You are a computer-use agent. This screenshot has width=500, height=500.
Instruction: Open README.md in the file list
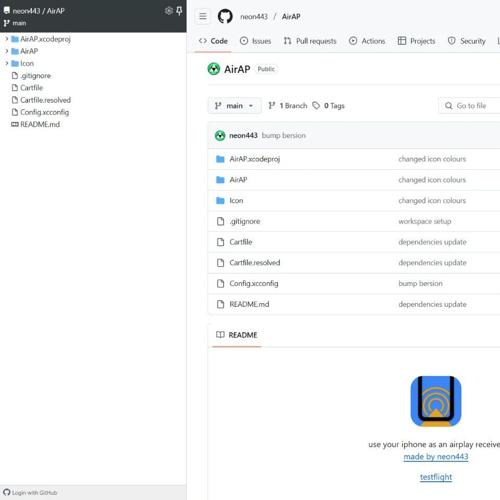pos(249,304)
